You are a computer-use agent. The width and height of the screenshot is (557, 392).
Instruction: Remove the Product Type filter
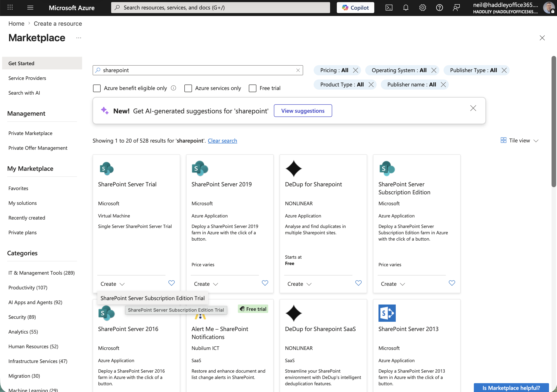click(x=371, y=85)
